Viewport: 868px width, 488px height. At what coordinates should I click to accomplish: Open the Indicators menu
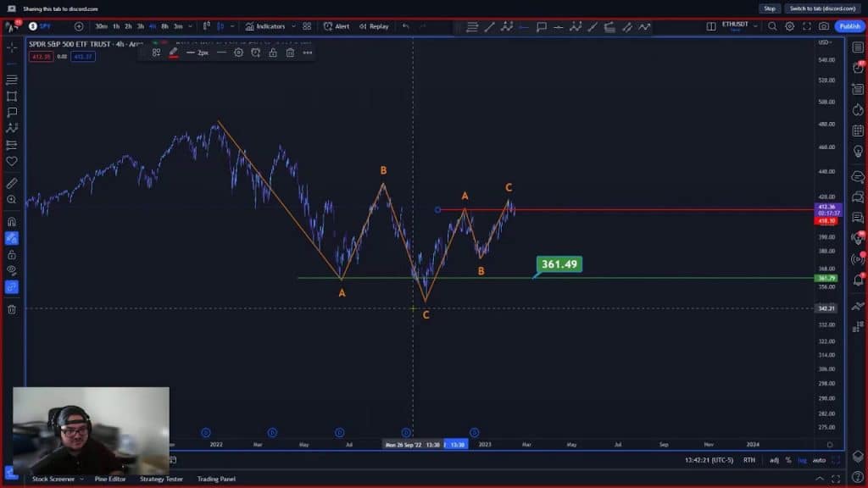tap(265, 26)
